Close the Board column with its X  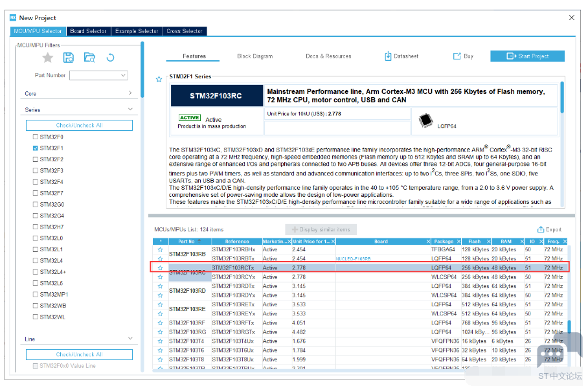pyautogui.click(x=428, y=241)
